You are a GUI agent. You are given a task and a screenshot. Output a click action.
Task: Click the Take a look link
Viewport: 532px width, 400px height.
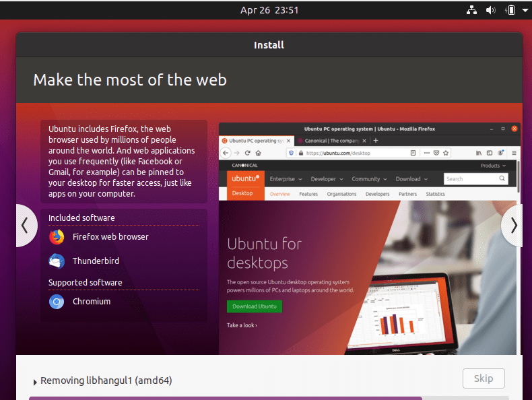242,325
